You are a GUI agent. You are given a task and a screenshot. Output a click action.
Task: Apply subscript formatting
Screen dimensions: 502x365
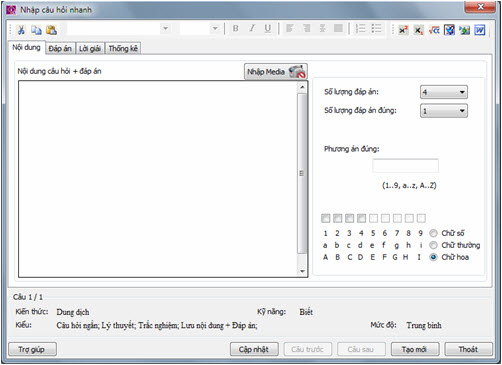[x=419, y=30]
